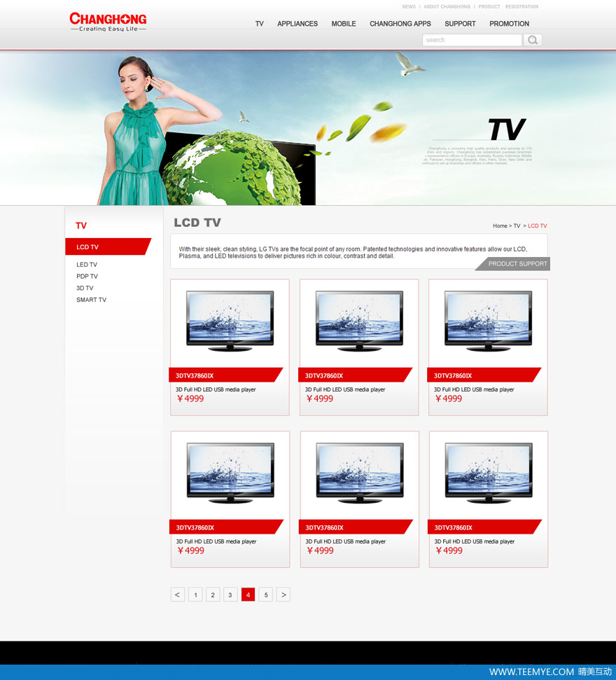Viewport: 616px width, 680px height.
Task: Click the Changhong logo
Action: tap(108, 22)
